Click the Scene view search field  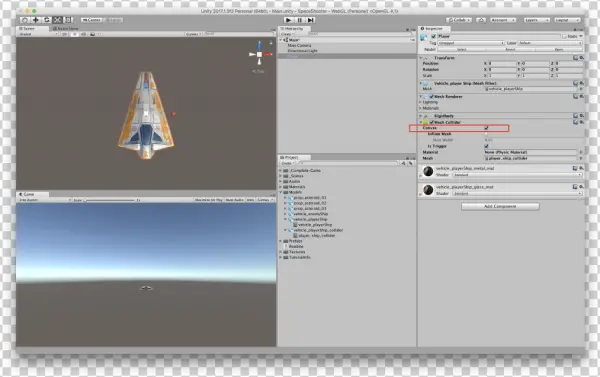pos(238,34)
